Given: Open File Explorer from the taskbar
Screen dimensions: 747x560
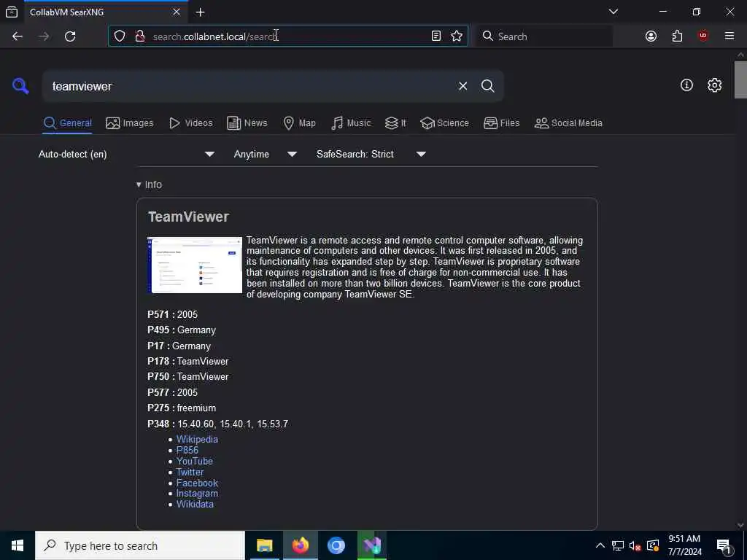Looking at the screenshot, I should coord(264,545).
